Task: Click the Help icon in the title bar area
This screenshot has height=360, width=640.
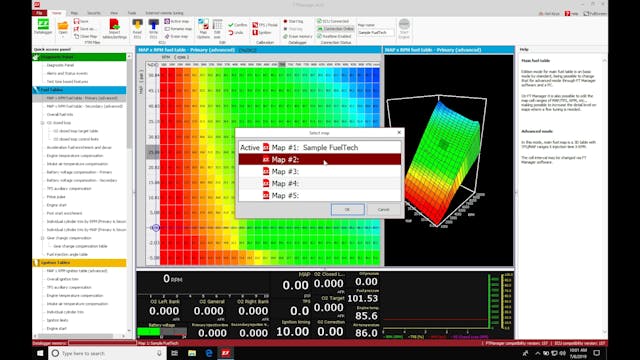Action: point(567,13)
